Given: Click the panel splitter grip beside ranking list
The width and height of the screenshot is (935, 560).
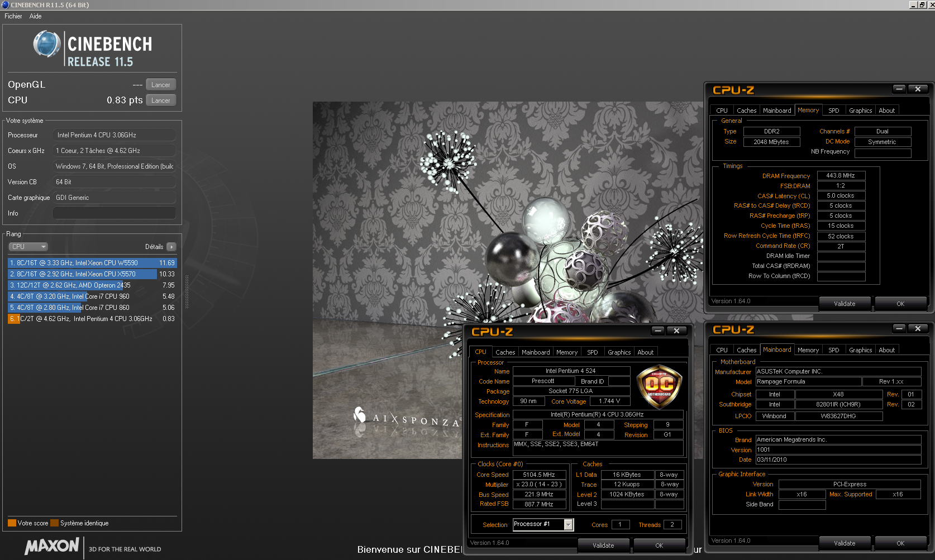Looking at the screenshot, I should (x=187, y=291).
